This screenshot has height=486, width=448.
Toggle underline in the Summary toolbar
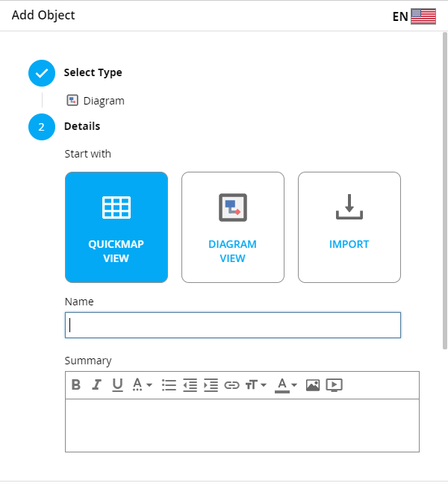(117, 385)
